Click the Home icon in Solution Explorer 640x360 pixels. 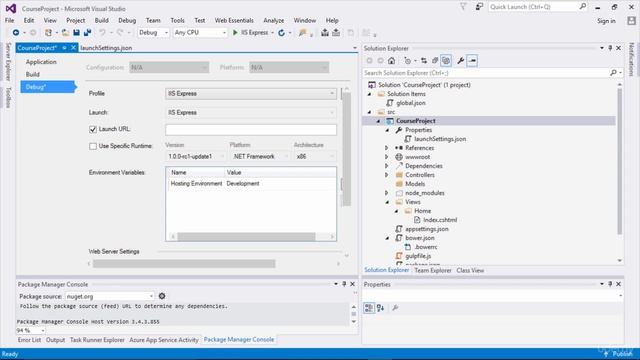click(391, 61)
